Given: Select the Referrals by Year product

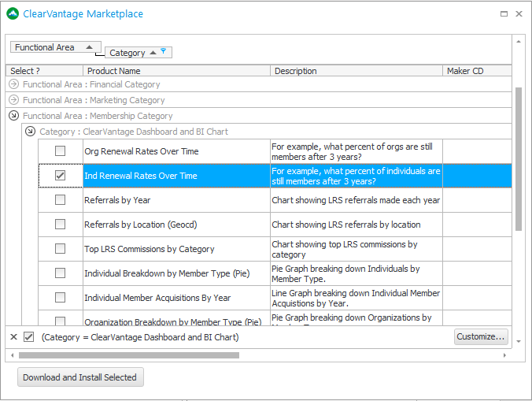Looking at the screenshot, I should coord(117,200).
